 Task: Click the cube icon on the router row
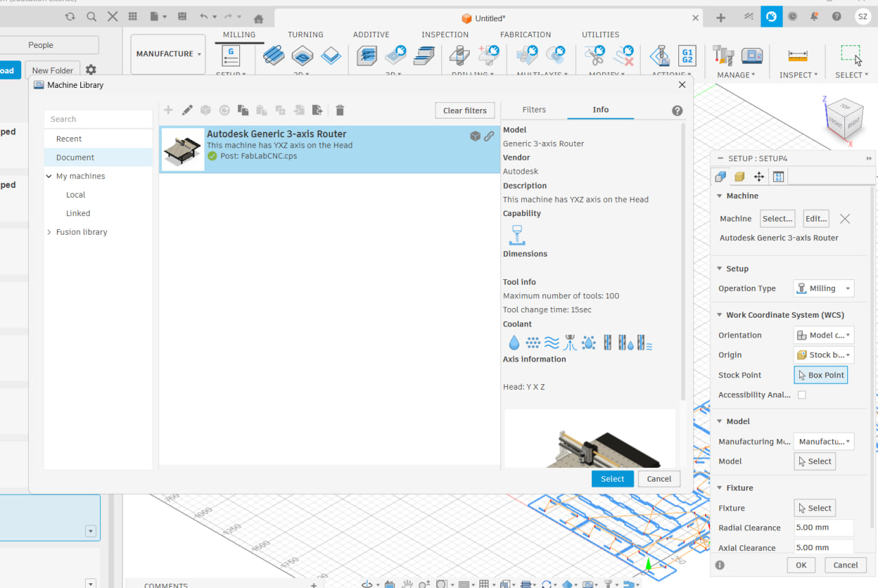click(475, 136)
